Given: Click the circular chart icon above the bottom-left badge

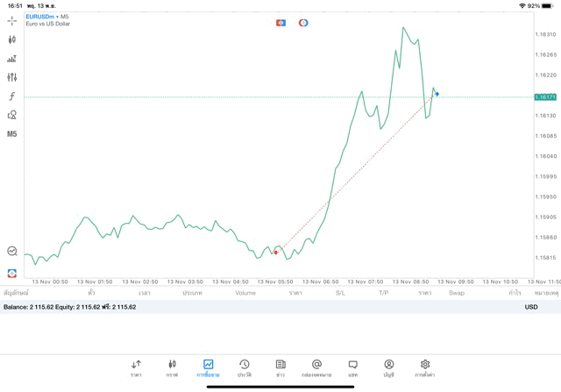Looking at the screenshot, I should 11,252.
